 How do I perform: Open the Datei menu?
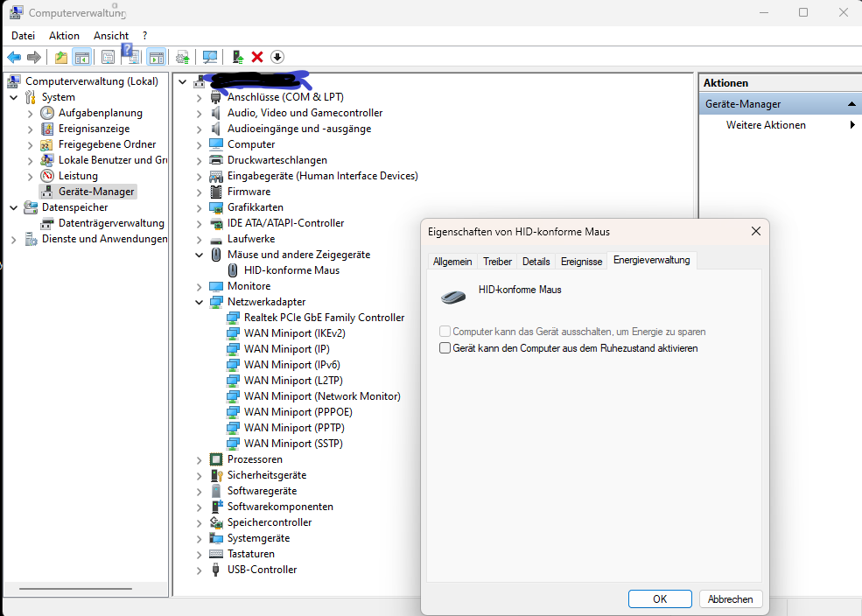click(23, 36)
